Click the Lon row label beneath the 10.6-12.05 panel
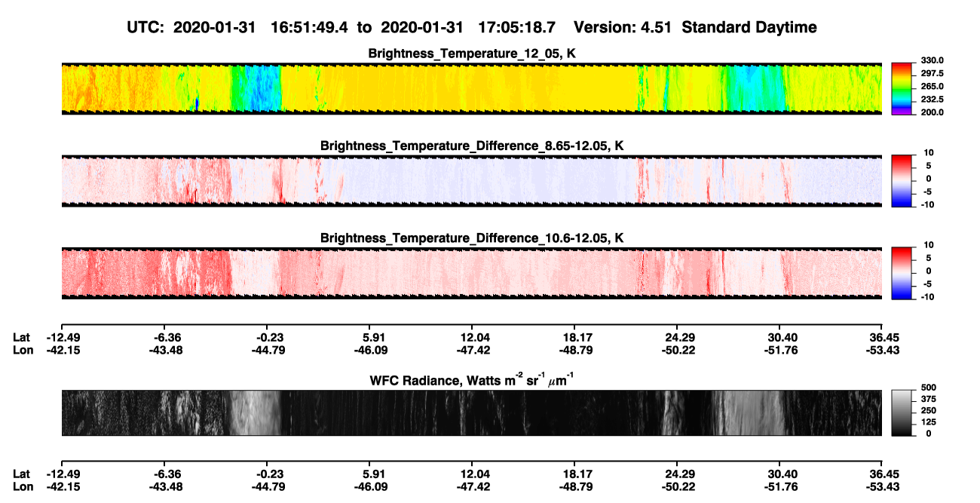 (21, 350)
